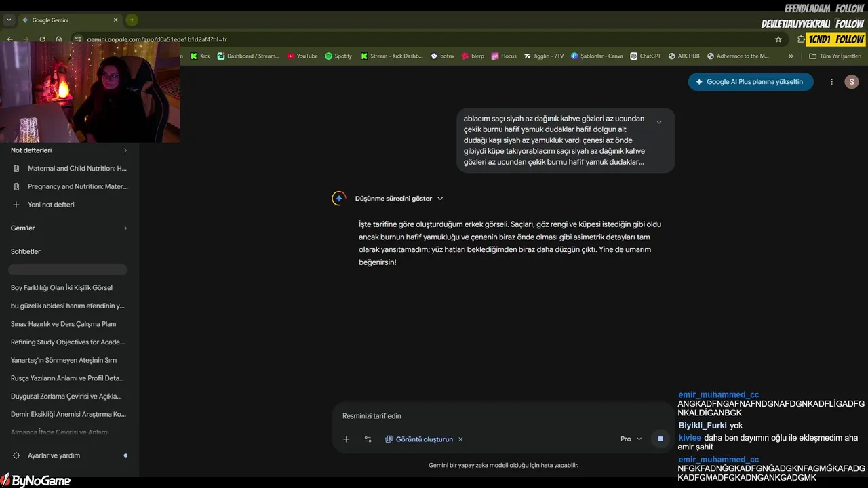The image size is (868, 488).
Task: Open chat Demir Eksikliği Anemisi Araştırma
Action: [x=68, y=414]
